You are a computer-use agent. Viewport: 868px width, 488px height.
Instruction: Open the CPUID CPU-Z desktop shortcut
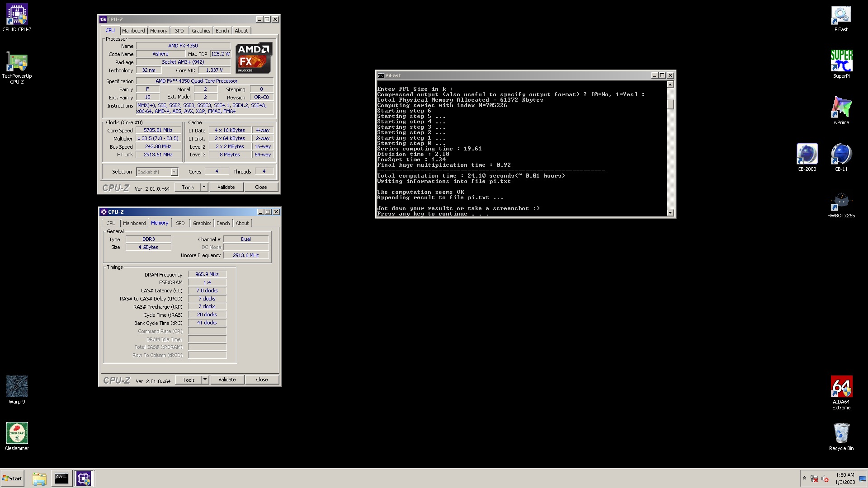(x=17, y=18)
